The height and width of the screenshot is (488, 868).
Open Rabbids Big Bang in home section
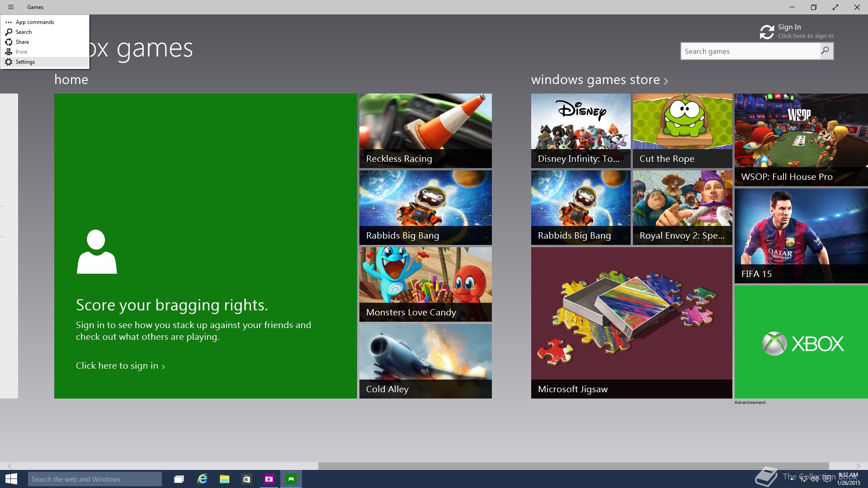pos(425,208)
